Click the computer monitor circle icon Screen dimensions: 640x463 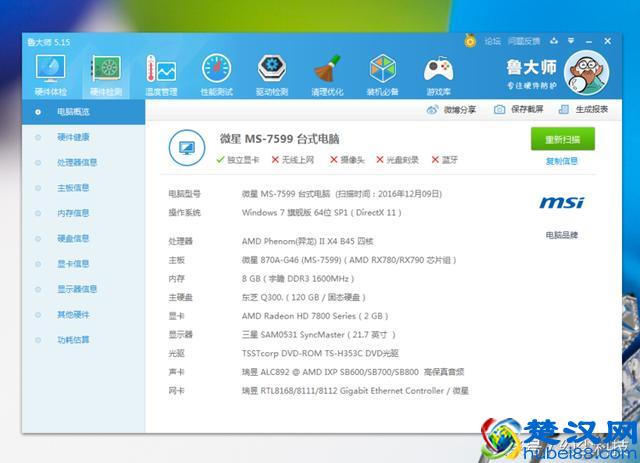click(x=187, y=148)
